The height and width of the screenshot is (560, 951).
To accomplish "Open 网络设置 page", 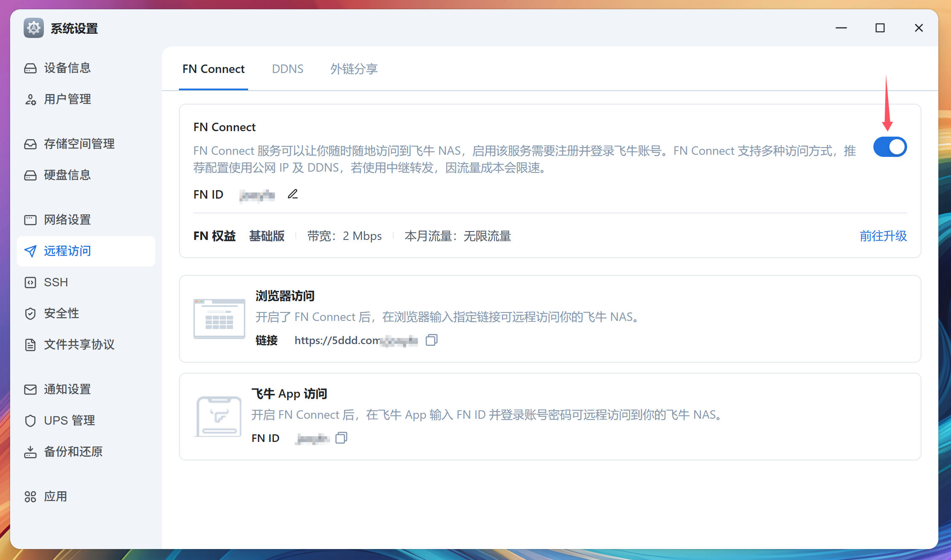I will pyautogui.click(x=67, y=220).
